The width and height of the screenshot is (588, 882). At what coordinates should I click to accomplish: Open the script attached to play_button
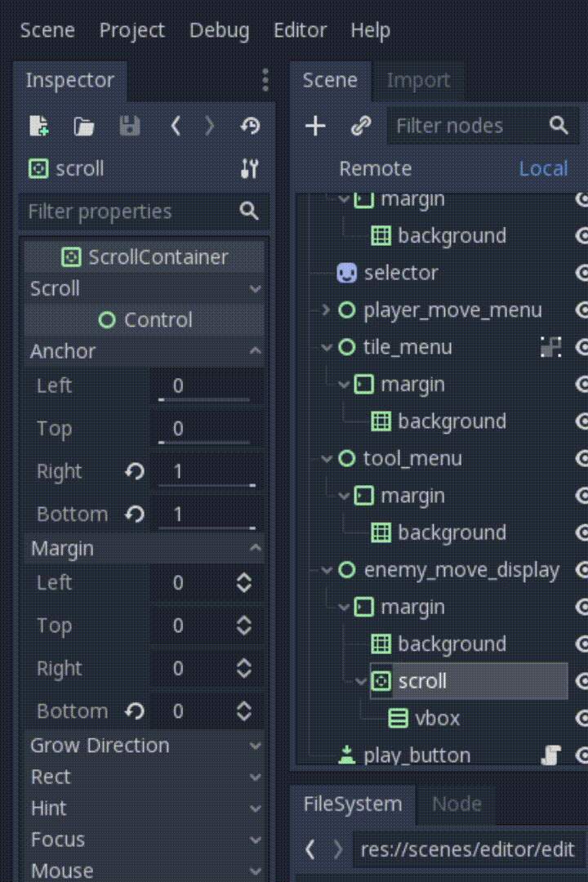551,755
